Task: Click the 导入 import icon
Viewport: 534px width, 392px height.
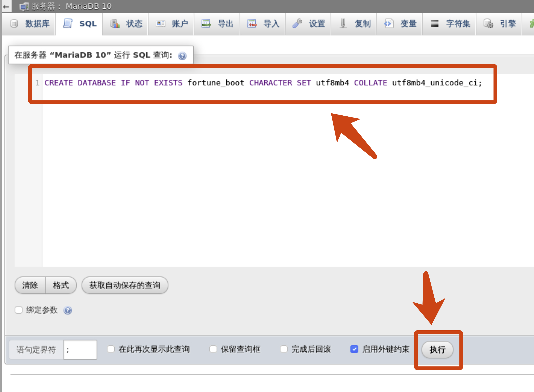Action: 252,24
